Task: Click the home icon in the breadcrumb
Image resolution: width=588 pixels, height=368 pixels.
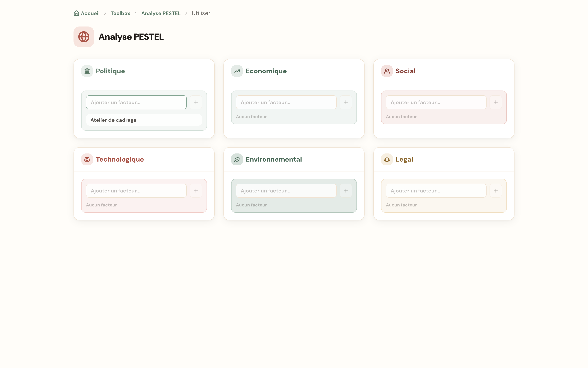Action: 76,13
